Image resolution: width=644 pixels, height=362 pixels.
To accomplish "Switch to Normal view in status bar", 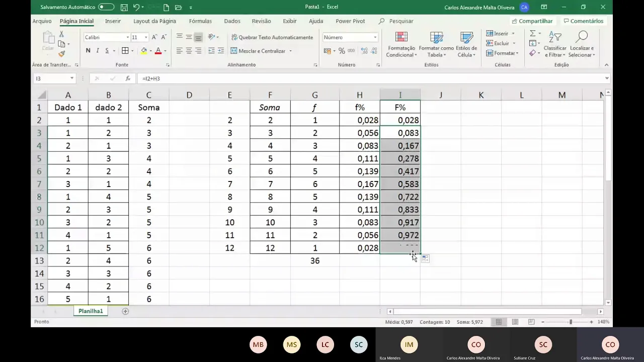I will 499,322.
